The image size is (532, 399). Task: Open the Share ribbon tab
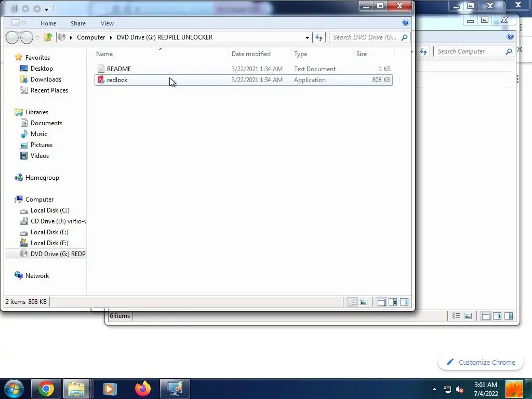(x=78, y=23)
